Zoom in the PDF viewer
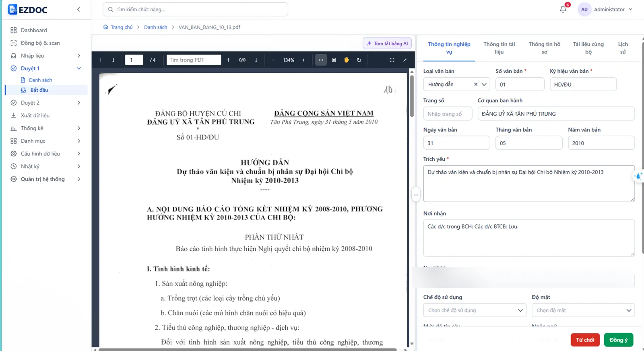 click(x=303, y=60)
